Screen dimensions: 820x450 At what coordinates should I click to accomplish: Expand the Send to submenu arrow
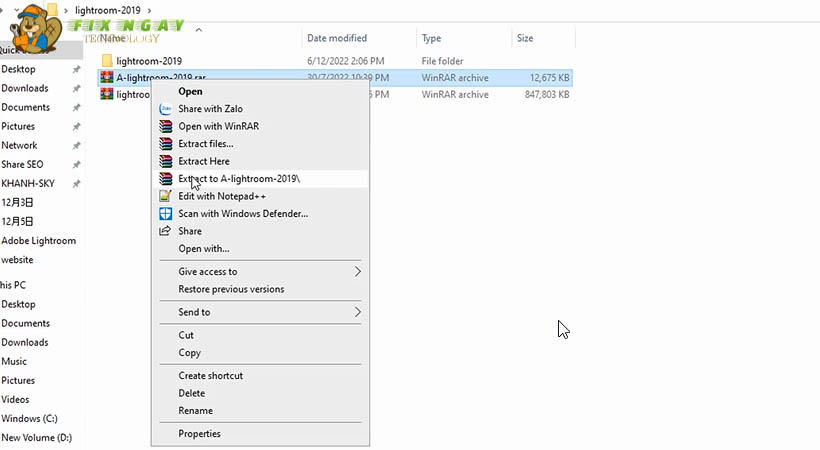[357, 312]
